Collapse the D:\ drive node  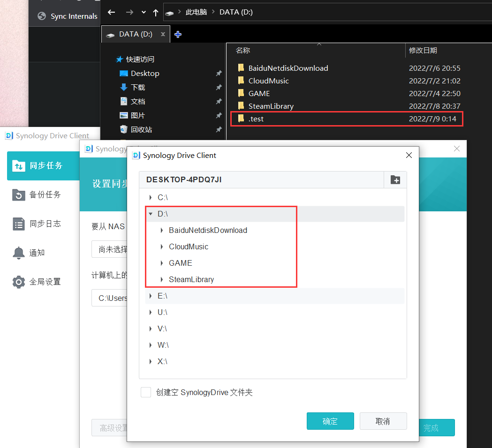pos(151,214)
